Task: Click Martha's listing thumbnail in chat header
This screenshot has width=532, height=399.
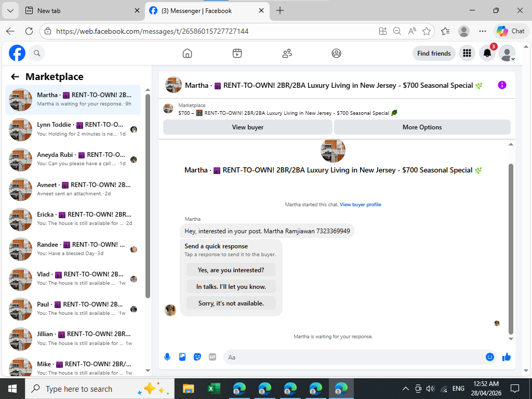Action: click(174, 85)
